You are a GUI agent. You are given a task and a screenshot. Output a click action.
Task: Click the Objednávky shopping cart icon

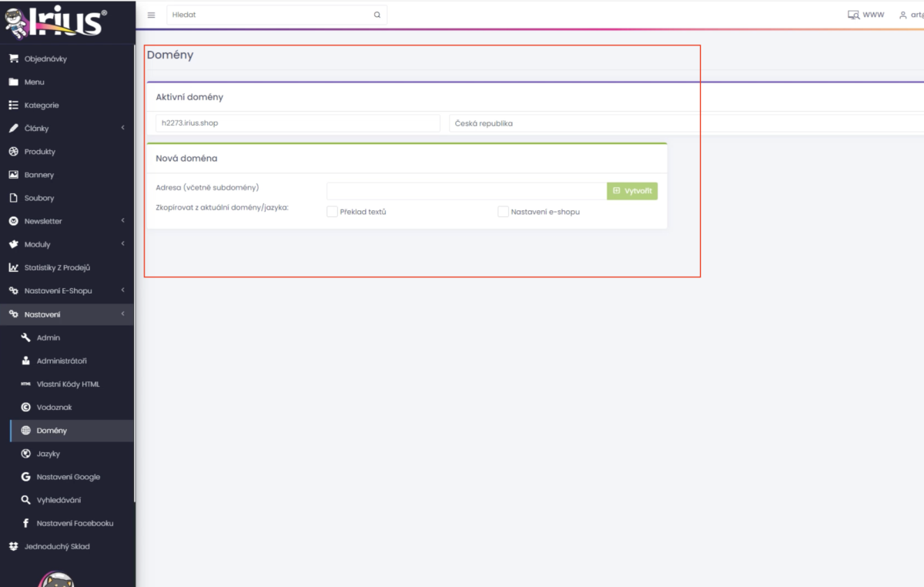click(13, 59)
